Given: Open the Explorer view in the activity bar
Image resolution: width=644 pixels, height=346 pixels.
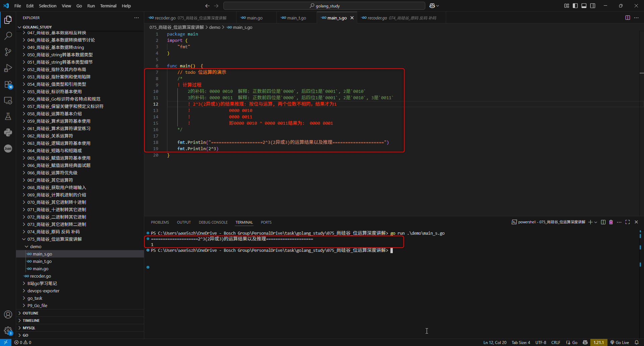Looking at the screenshot, I should click(8, 20).
